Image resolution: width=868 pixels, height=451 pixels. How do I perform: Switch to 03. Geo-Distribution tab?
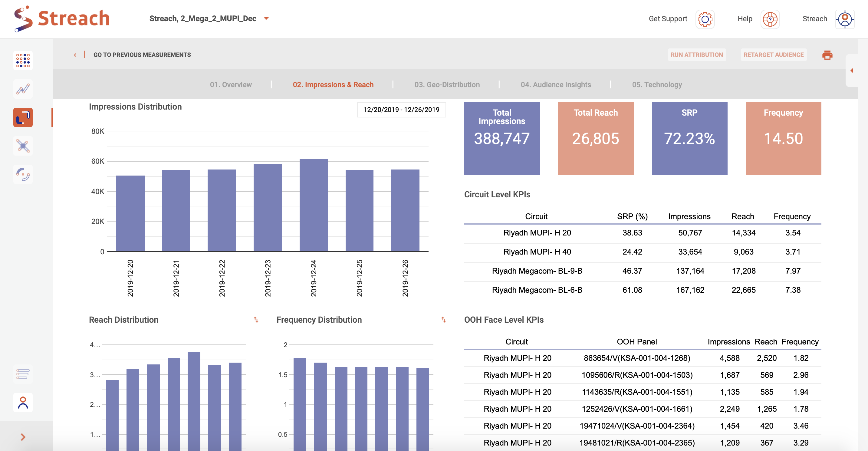[x=447, y=85]
